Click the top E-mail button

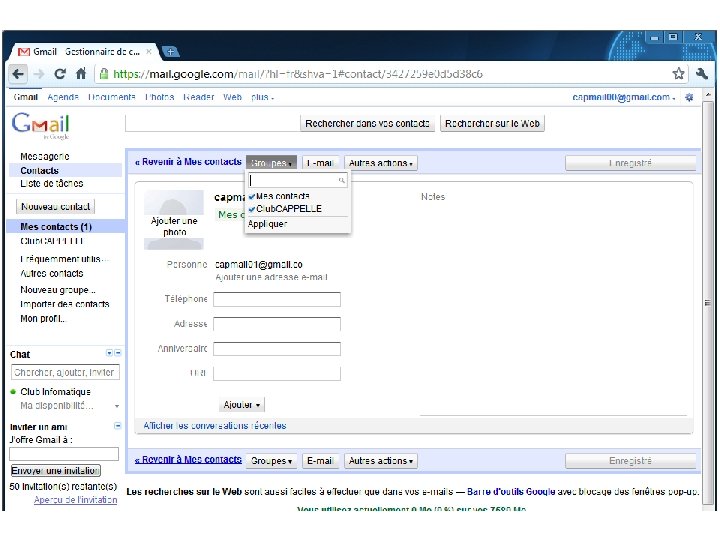320,163
